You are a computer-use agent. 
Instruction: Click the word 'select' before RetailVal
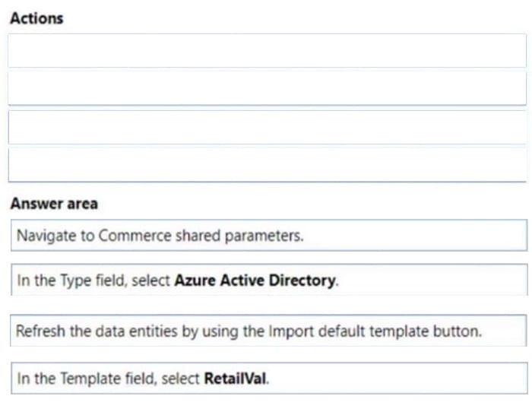point(180,379)
